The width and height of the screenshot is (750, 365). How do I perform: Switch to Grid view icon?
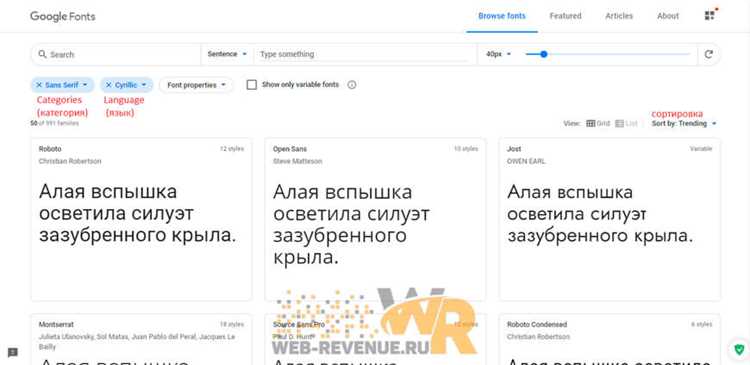tap(591, 123)
